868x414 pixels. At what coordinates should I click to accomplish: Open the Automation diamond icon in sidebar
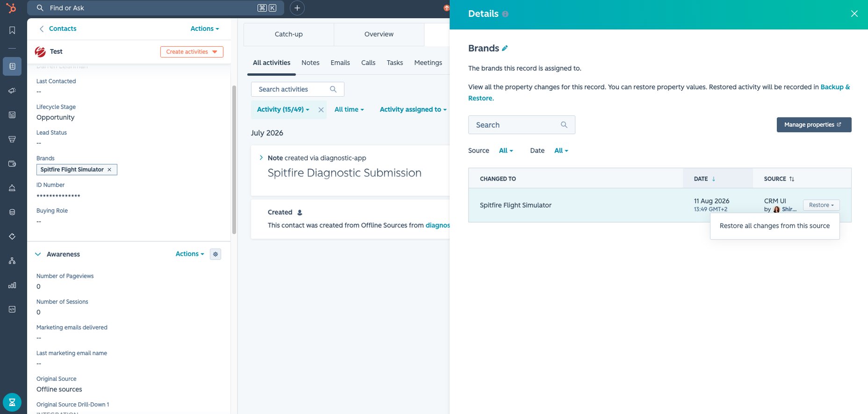(12, 237)
